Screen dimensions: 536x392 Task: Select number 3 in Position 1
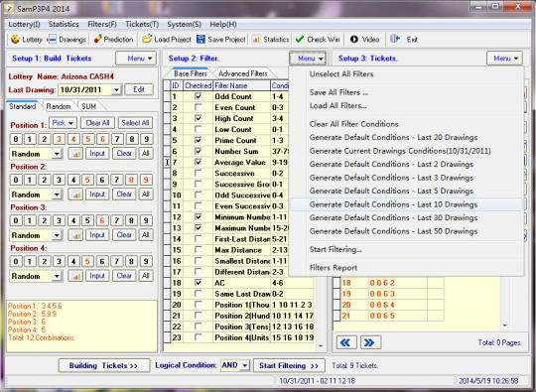pyautogui.click(x=59, y=139)
